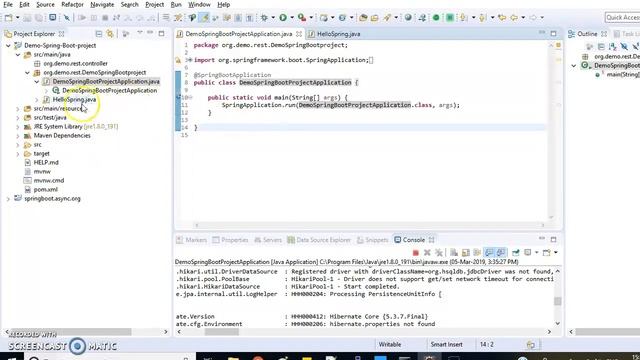Click the import fold expander on line 3
Viewport: 640px width, 360px height.
pyautogui.click(x=190, y=60)
